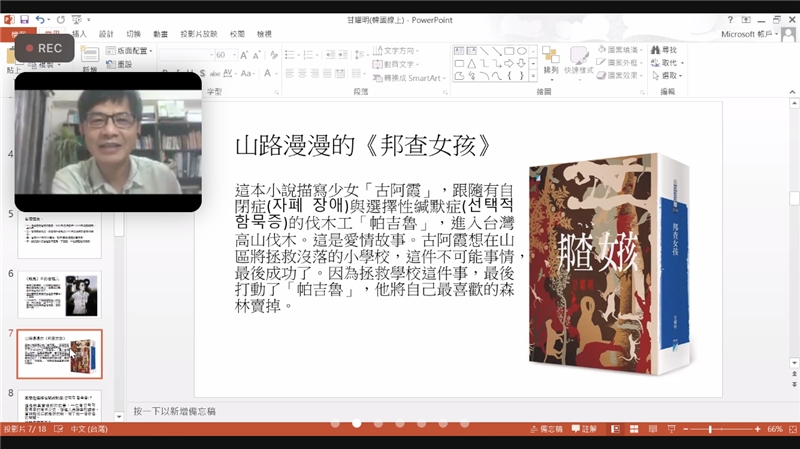Select the oval shape in gallery
The width and height of the screenshot is (800, 449).
tap(521, 51)
